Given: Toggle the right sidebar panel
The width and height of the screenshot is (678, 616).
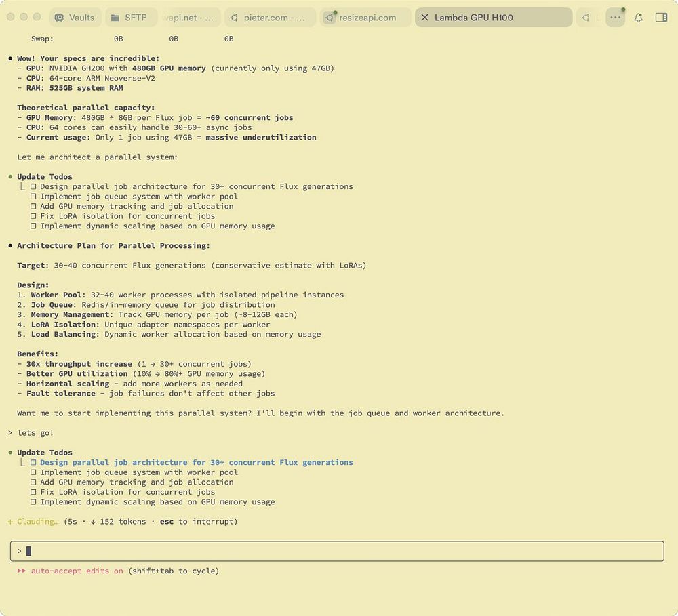Looking at the screenshot, I should [x=661, y=18].
